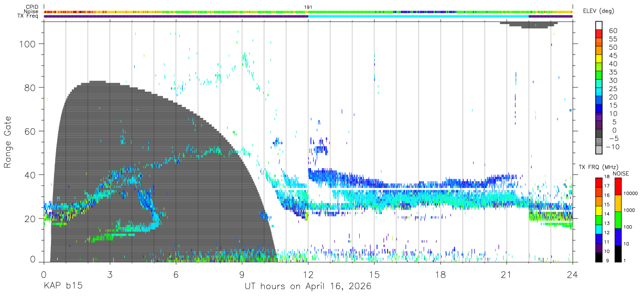Viewport: 644px width, 297px height.
Task: Click the "80" Range Gate axis tick
Action: [x=31, y=88]
